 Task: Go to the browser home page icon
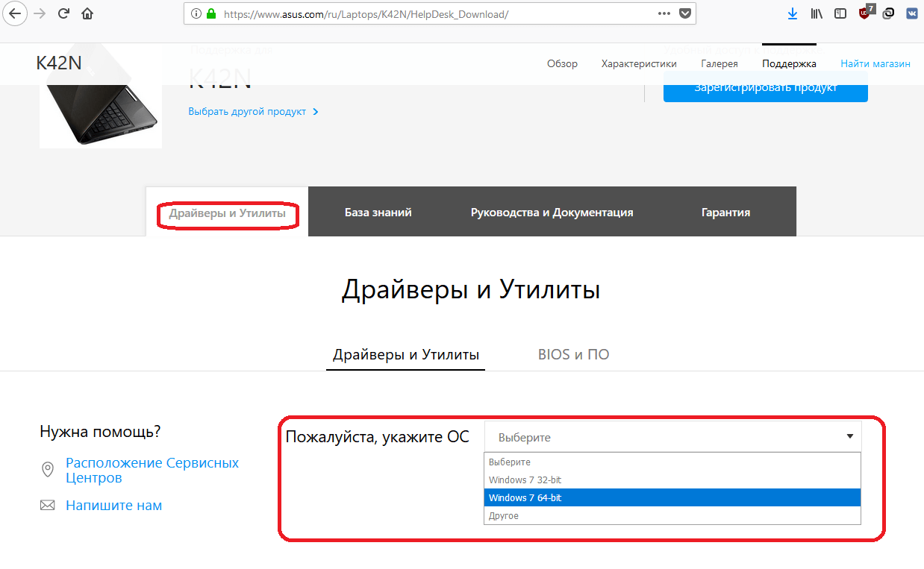88,13
